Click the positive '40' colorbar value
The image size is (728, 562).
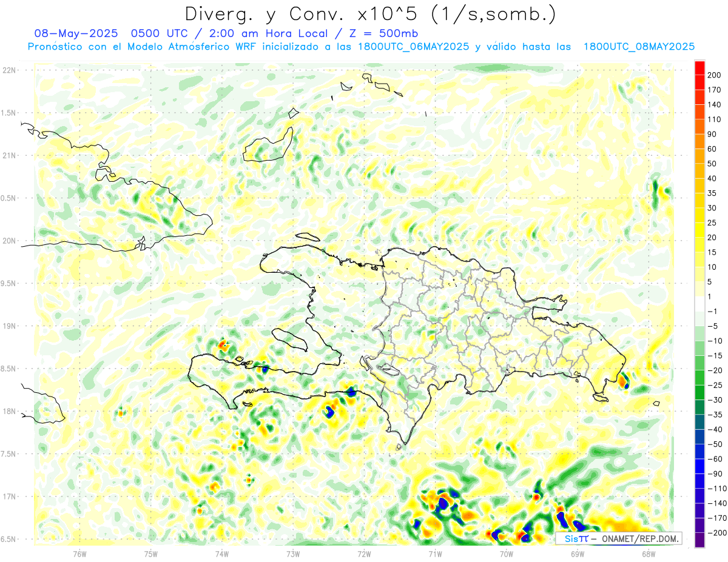click(713, 178)
